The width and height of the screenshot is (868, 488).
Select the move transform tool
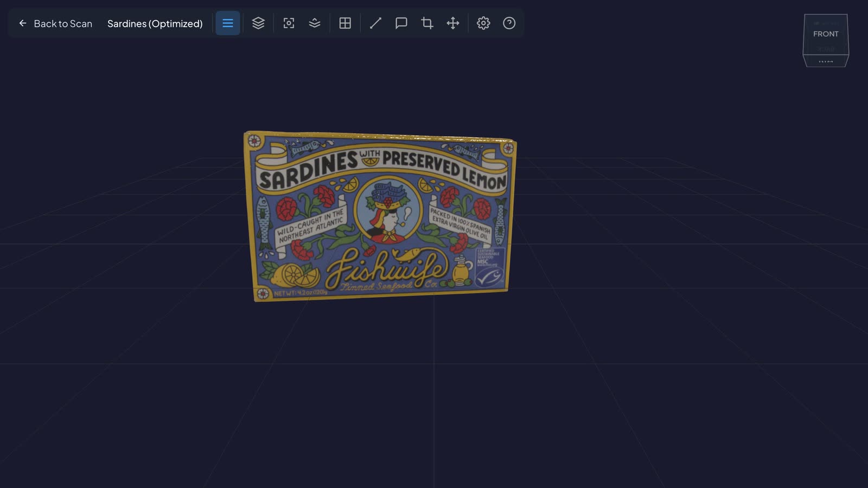[x=453, y=23]
